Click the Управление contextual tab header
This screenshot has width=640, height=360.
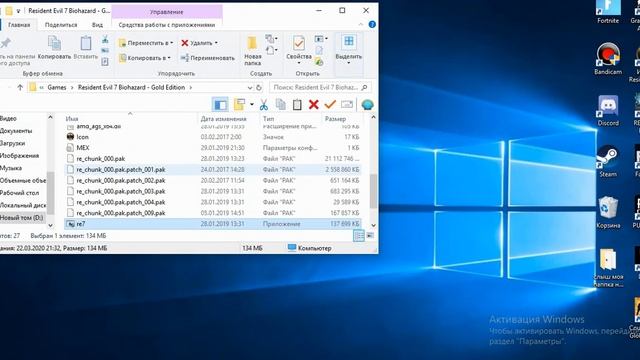tap(167, 12)
